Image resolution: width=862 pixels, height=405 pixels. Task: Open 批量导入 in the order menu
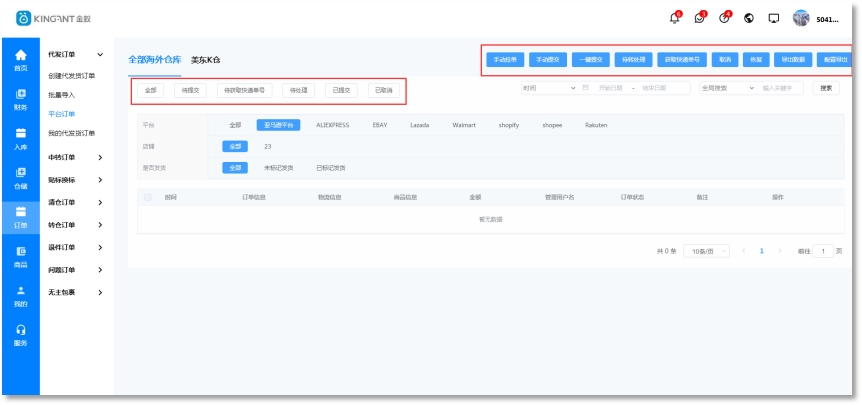pos(62,95)
